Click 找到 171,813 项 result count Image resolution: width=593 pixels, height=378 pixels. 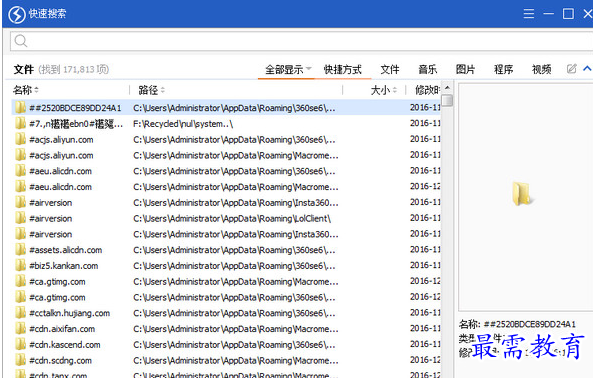[x=74, y=70]
